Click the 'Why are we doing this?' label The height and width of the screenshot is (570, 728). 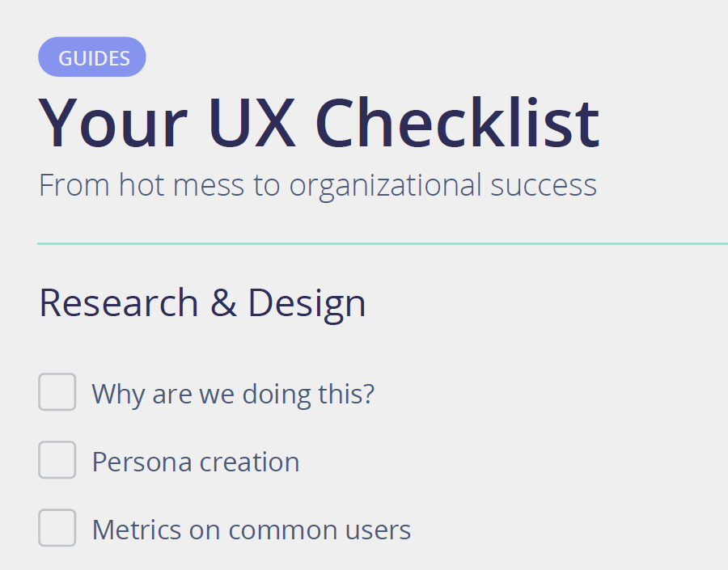233,395
